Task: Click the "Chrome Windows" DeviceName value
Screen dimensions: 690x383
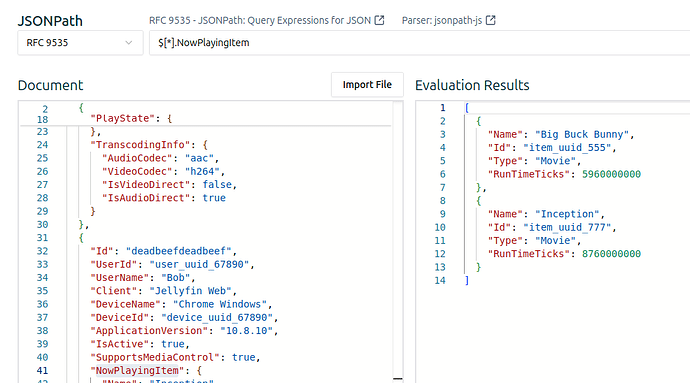Action: pos(220,304)
